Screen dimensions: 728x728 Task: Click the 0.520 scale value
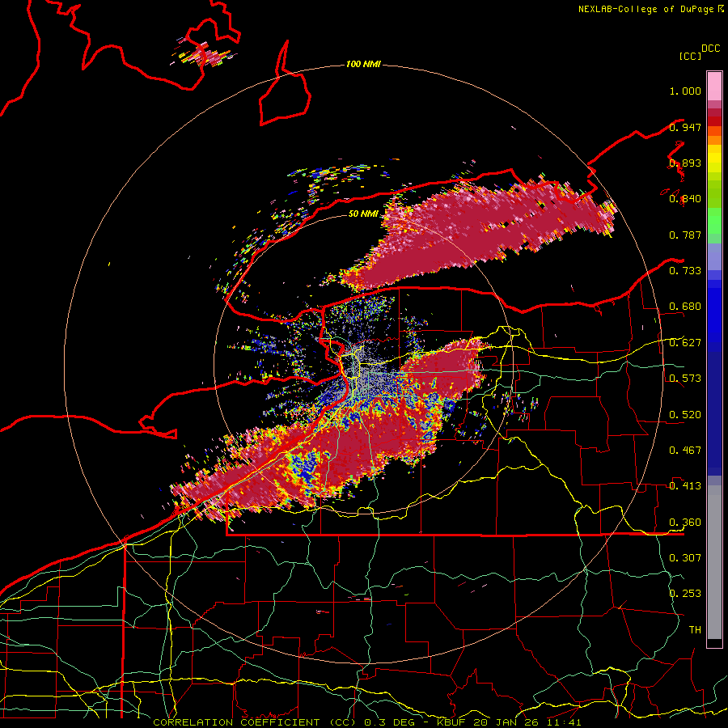[685, 415]
